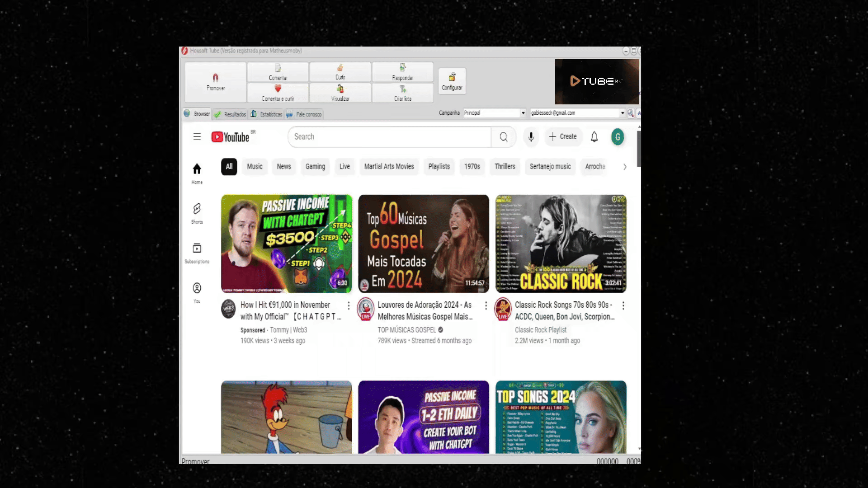Click the Comentar toolbar button
This screenshot has height=488, width=868.
pos(278,72)
